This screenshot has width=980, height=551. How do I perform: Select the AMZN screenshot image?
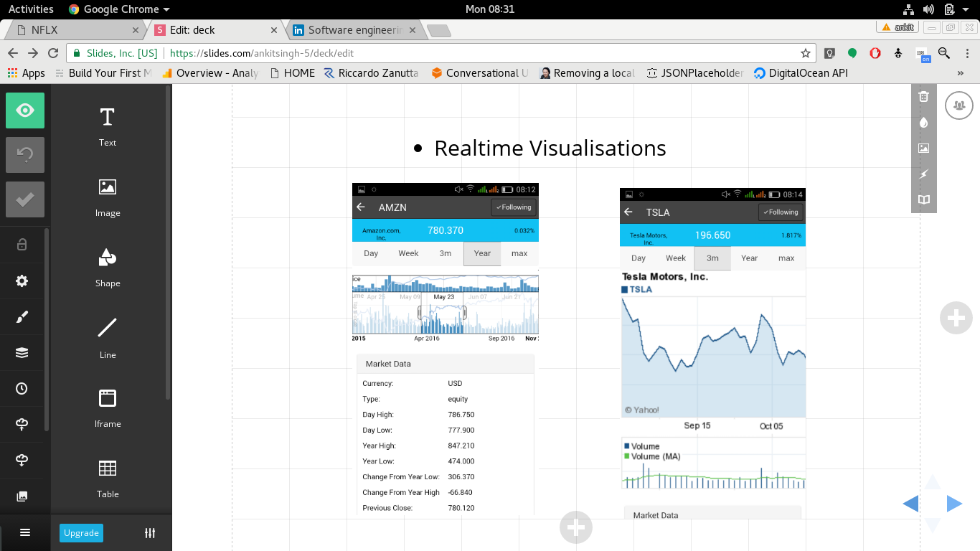[446, 349]
